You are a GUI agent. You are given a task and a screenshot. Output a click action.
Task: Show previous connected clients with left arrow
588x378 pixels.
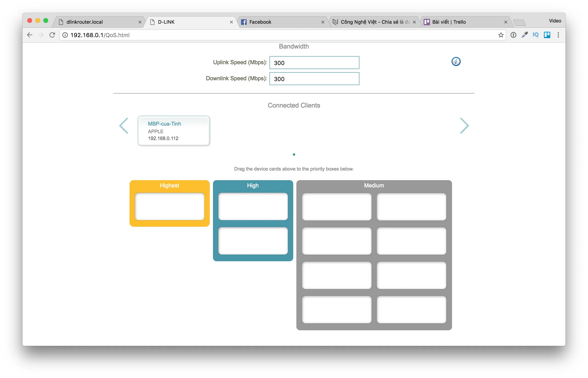[124, 126]
